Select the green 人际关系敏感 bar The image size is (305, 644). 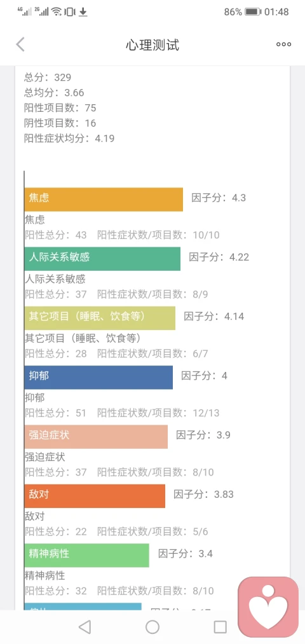point(102,259)
